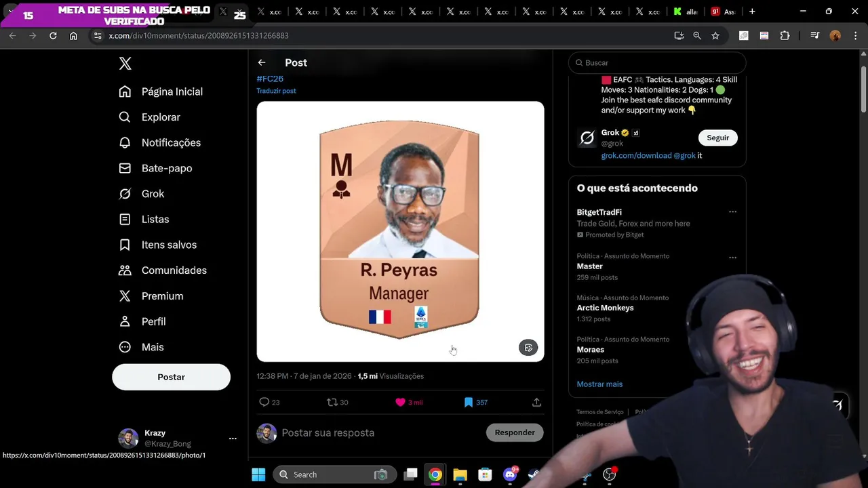
Task: Switch to the 'alla' browser tab
Action: (x=686, y=12)
